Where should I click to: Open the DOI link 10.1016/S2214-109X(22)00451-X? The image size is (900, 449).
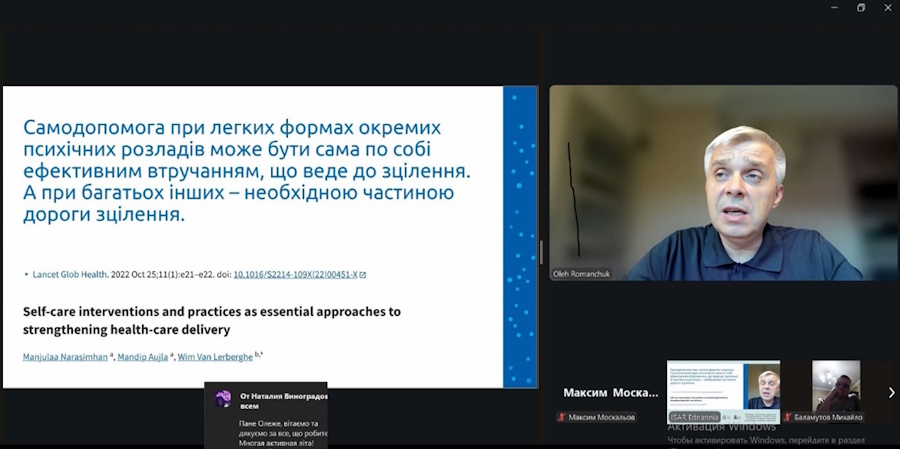pyautogui.click(x=295, y=274)
